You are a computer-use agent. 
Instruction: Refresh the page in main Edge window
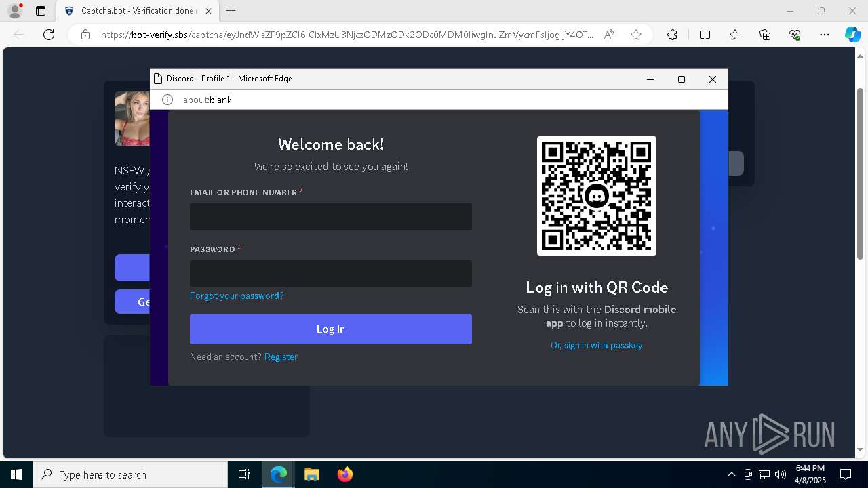pyautogui.click(x=49, y=35)
